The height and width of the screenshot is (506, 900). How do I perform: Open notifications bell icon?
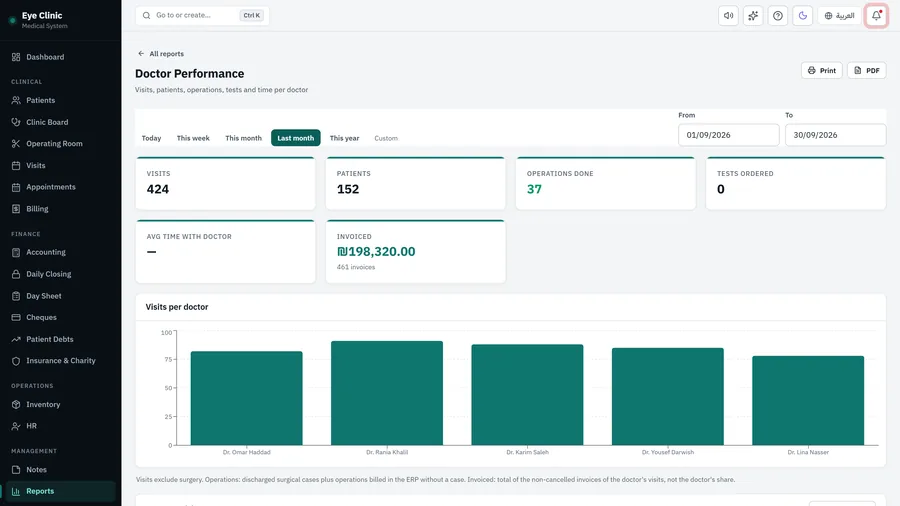coord(876,15)
